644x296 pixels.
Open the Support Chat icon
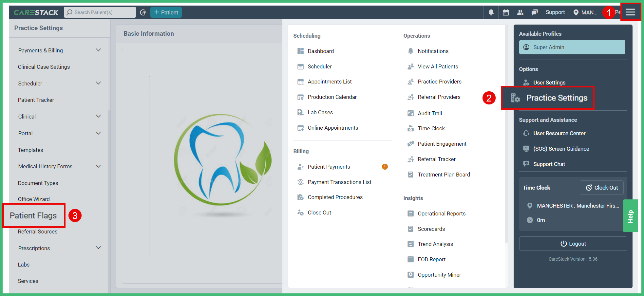[x=526, y=164]
